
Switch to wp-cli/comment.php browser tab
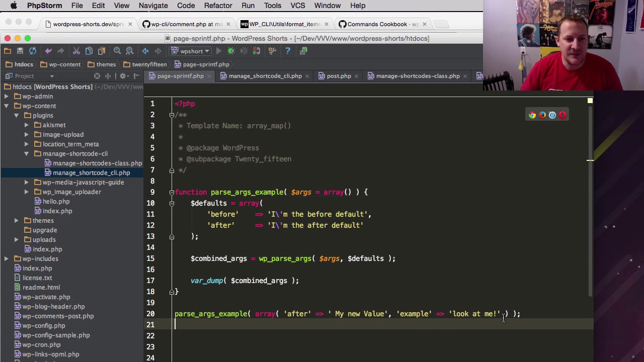186,24
